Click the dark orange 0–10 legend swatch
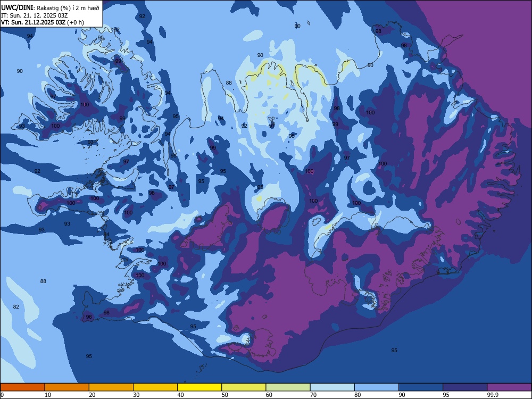Image resolution: width=532 pixels, height=399 pixels. click(x=22, y=387)
